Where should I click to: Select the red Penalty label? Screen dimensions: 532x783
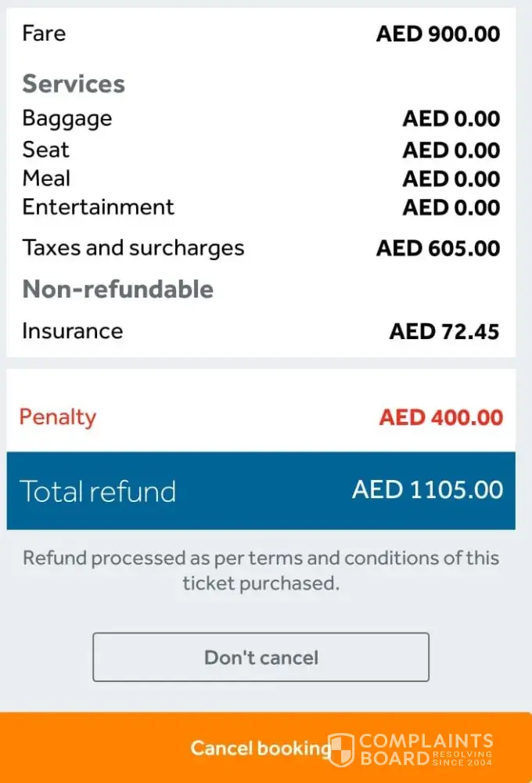click(x=57, y=417)
